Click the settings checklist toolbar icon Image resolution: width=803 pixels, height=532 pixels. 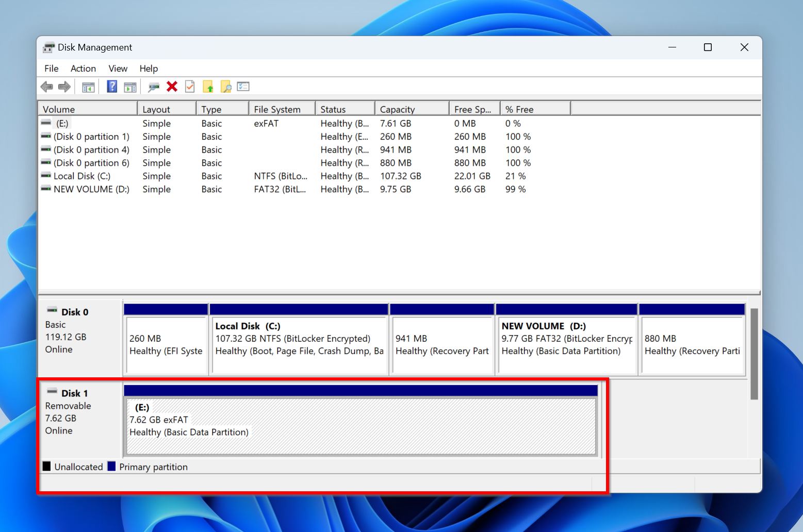point(243,87)
